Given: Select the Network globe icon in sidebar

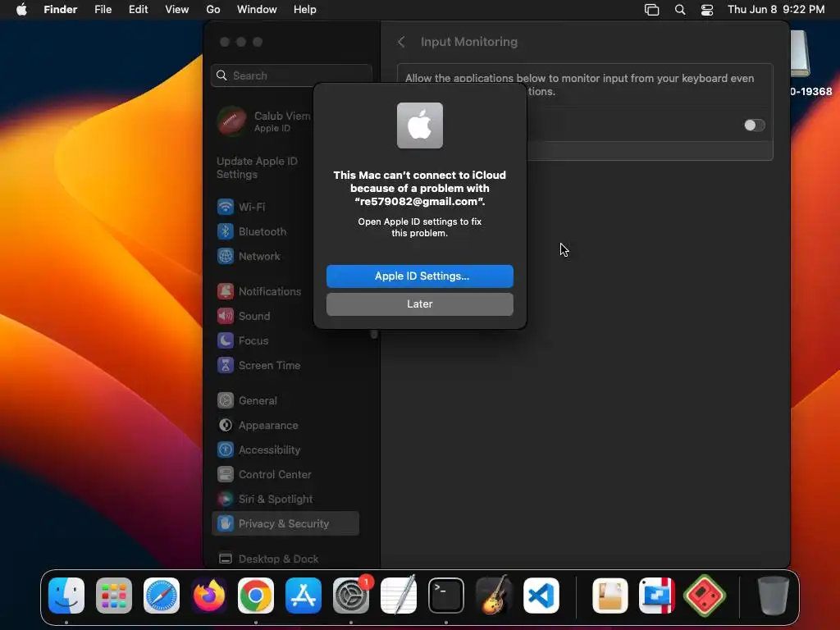Looking at the screenshot, I should [226, 256].
